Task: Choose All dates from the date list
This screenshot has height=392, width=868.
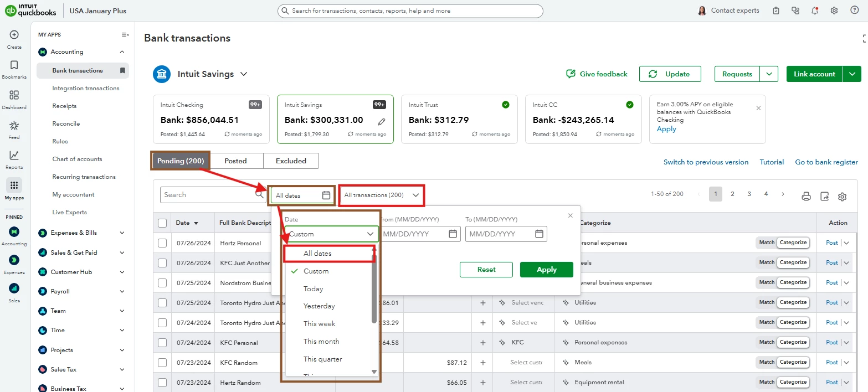Action: (317, 254)
